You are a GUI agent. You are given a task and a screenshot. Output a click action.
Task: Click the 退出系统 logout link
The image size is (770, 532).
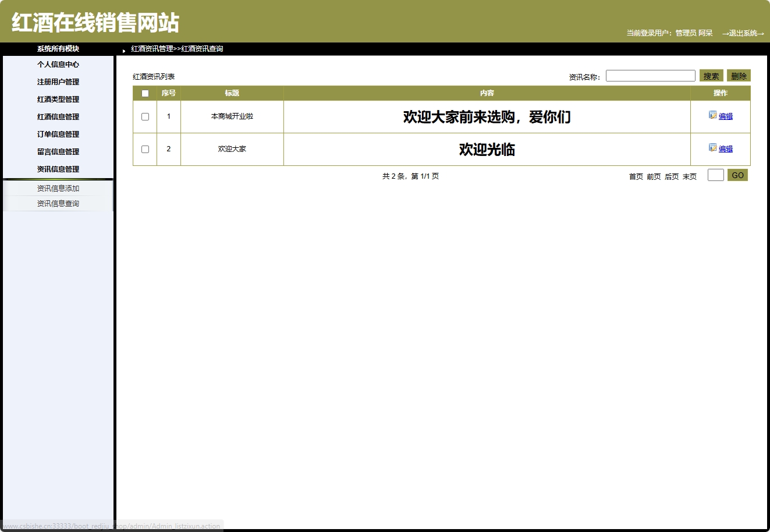click(743, 34)
